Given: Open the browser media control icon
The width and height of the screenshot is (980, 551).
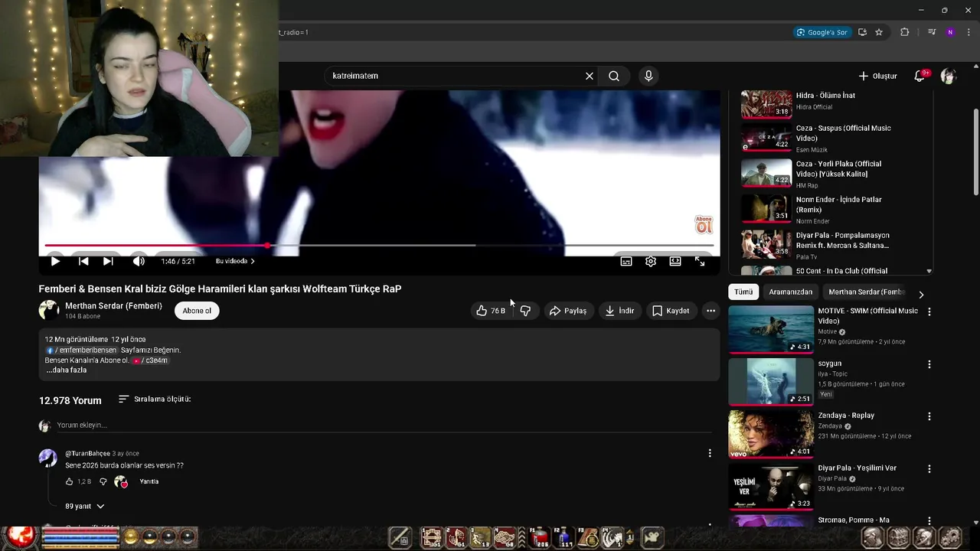Looking at the screenshot, I should click(932, 32).
